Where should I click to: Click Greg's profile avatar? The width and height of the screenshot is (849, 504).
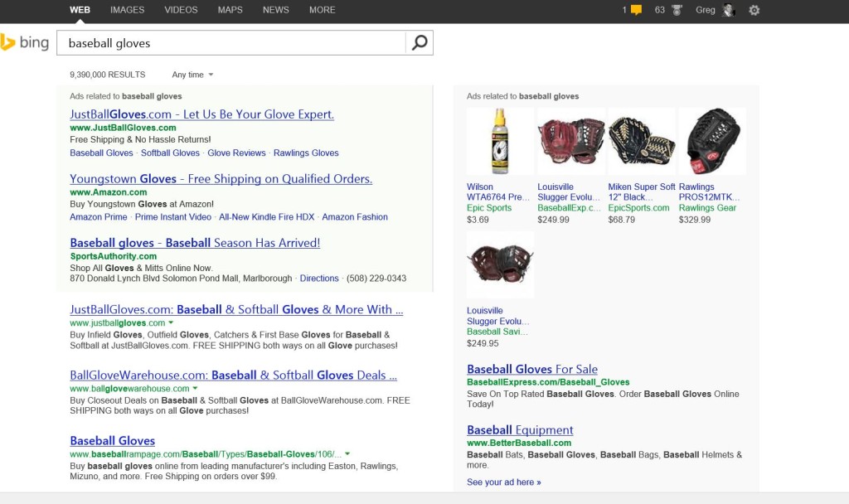728,10
